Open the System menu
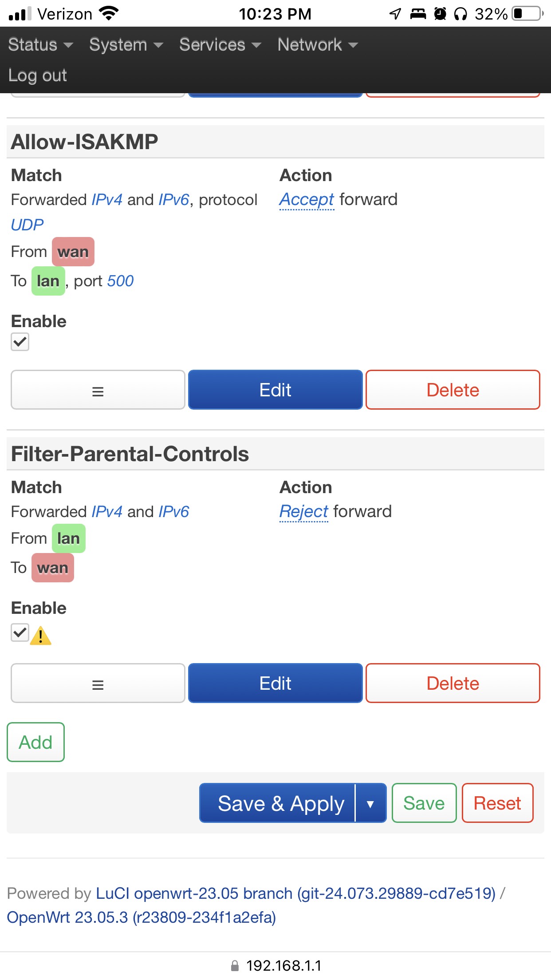The width and height of the screenshot is (551, 980). (126, 44)
